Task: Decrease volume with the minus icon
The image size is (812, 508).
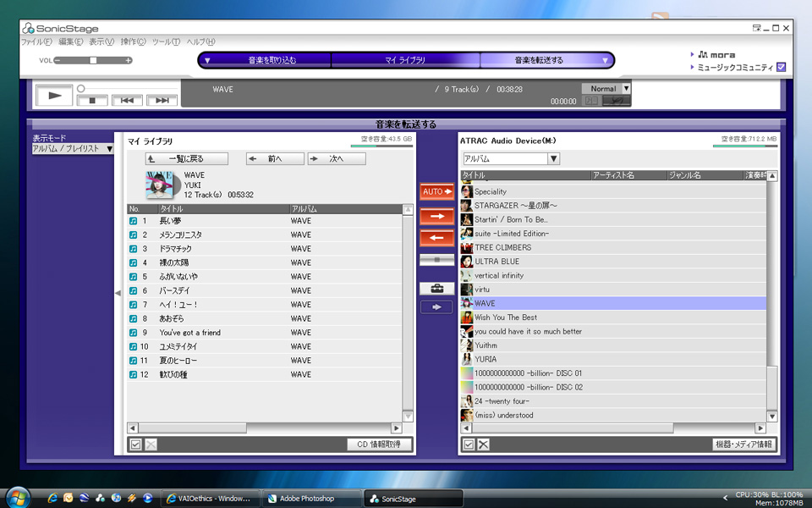Action: click(58, 60)
